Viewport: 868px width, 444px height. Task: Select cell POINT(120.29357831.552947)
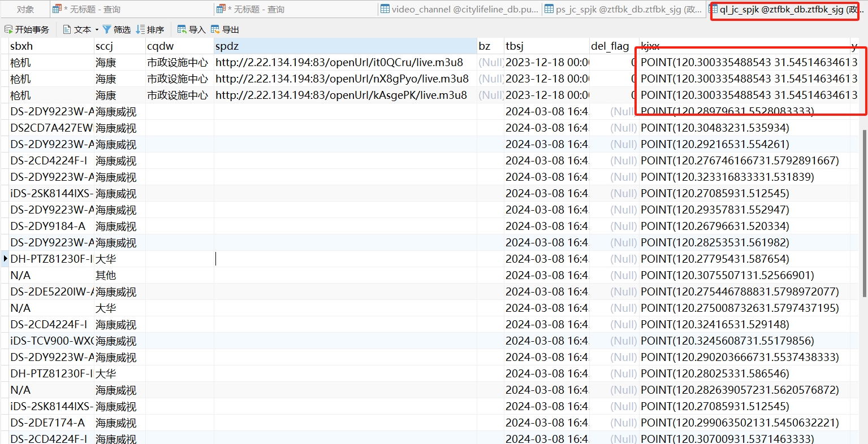click(x=745, y=210)
